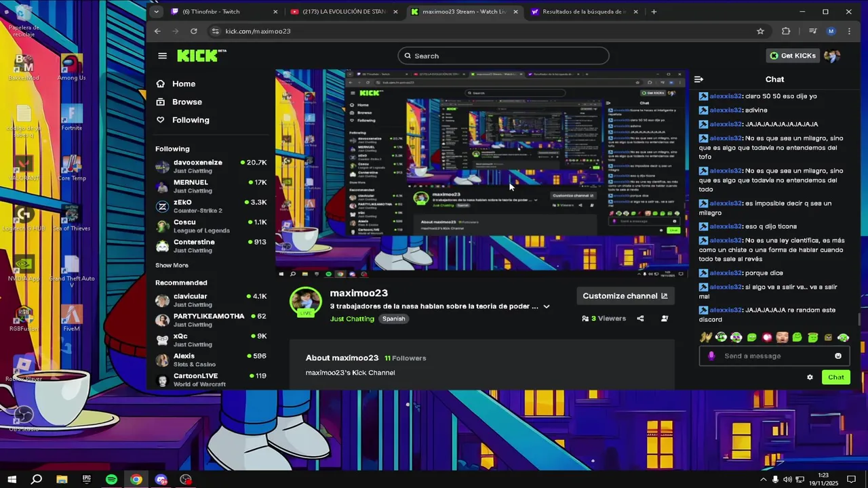This screenshot has width=868, height=488.
Task: Open Chrome three-dot menu
Action: (x=849, y=31)
